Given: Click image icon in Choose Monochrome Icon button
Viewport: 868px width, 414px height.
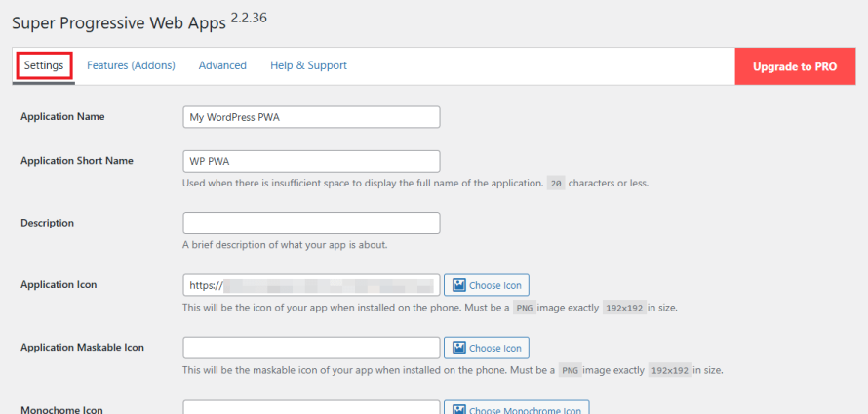Looking at the screenshot, I should pyautogui.click(x=458, y=409).
